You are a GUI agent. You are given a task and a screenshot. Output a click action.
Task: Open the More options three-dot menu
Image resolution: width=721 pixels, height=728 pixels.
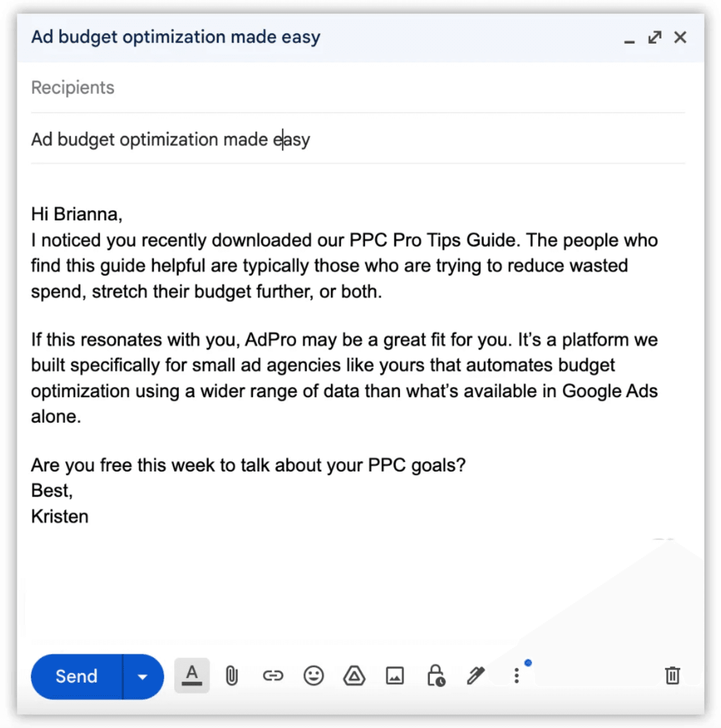517,676
